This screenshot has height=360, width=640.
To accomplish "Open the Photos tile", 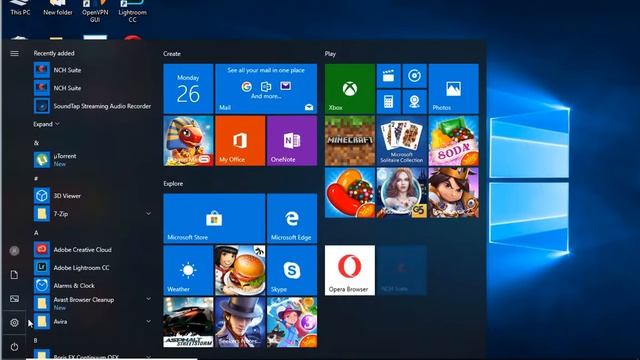I will click(453, 89).
